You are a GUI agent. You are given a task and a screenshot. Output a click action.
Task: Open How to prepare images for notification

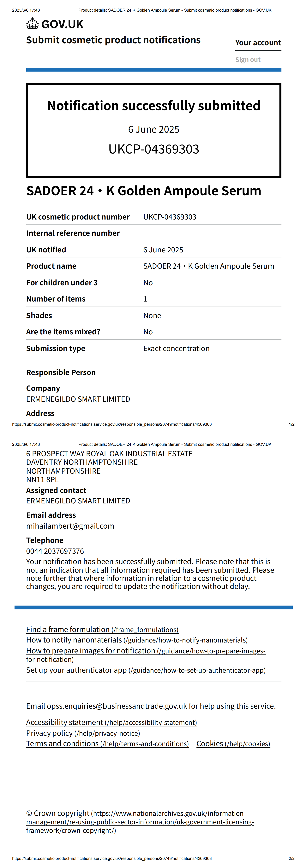pyautogui.click(x=146, y=651)
